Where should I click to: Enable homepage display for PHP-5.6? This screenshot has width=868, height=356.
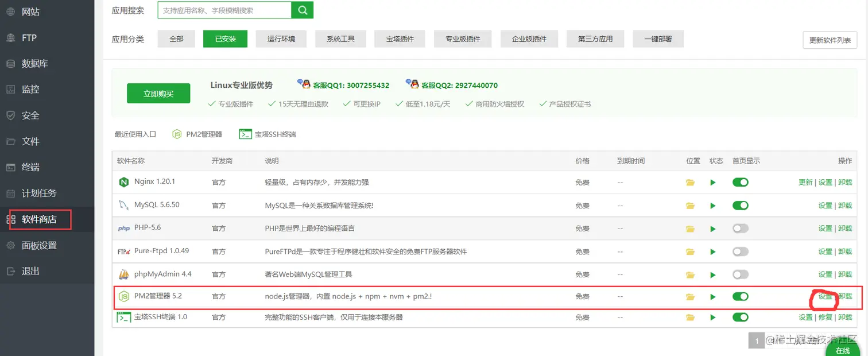pos(741,228)
